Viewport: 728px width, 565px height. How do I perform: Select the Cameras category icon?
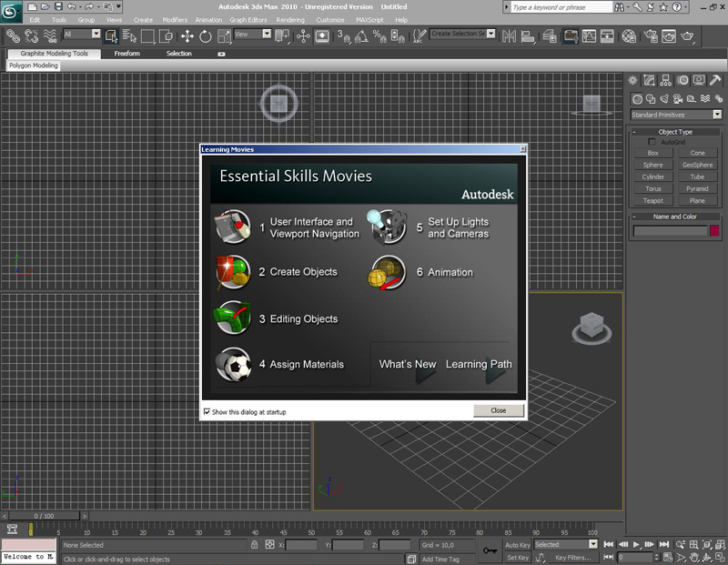click(x=678, y=99)
